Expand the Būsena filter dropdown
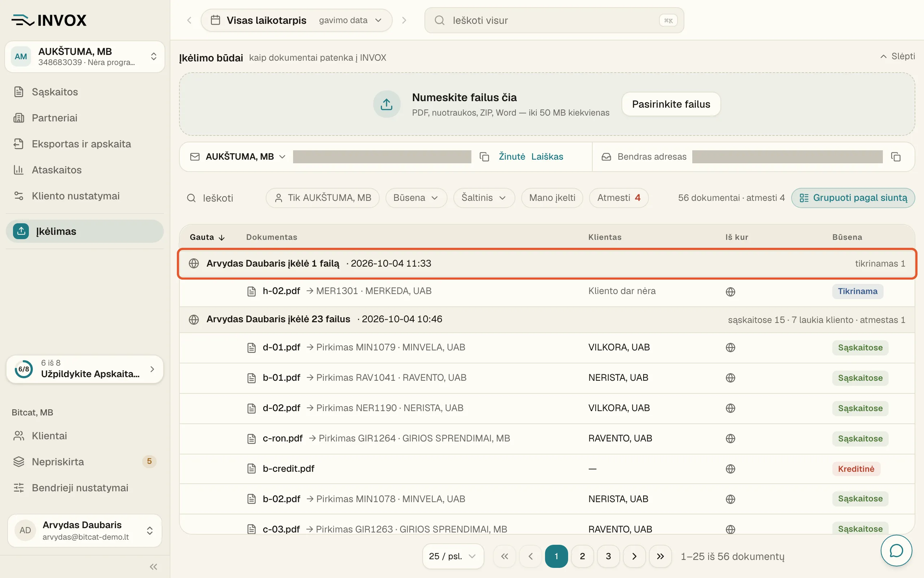Image resolution: width=924 pixels, height=578 pixels. pyautogui.click(x=416, y=198)
